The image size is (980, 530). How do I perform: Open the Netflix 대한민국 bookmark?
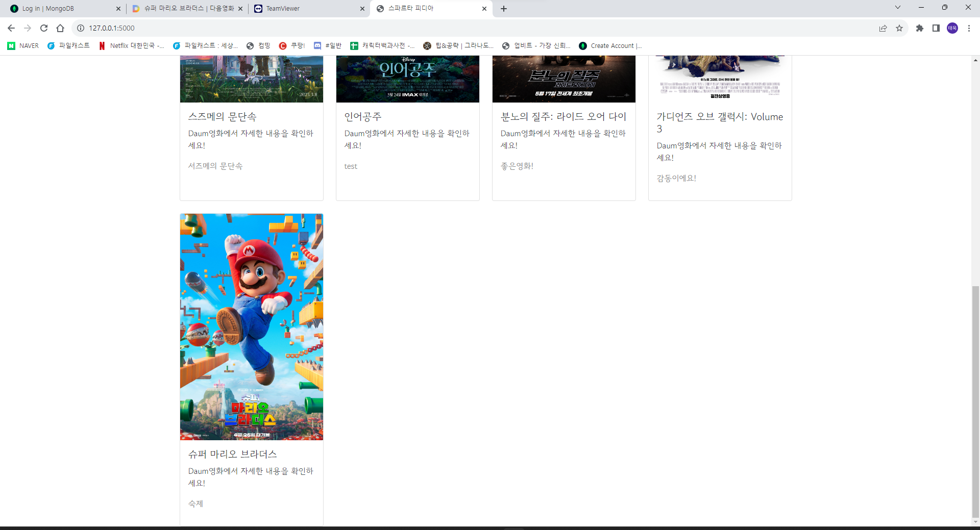[132, 46]
